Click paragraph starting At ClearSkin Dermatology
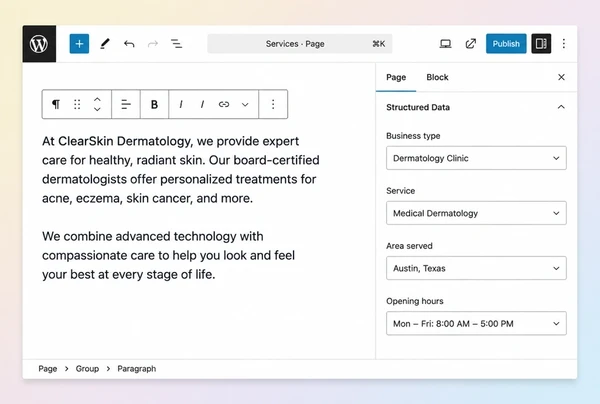The width and height of the screenshot is (600, 404). pyautogui.click(x=181, y=169)
